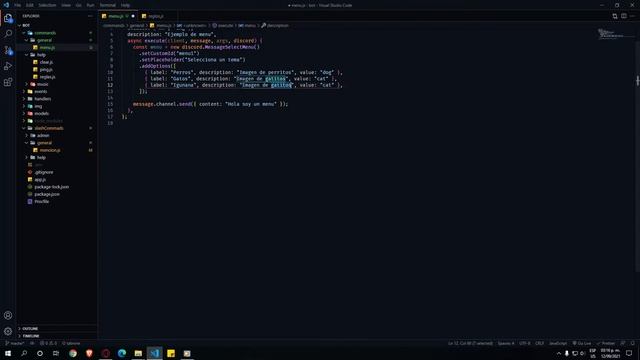
Task: Open Windows taskbar search
Action: pyautogui.click(x=24, y=353)
